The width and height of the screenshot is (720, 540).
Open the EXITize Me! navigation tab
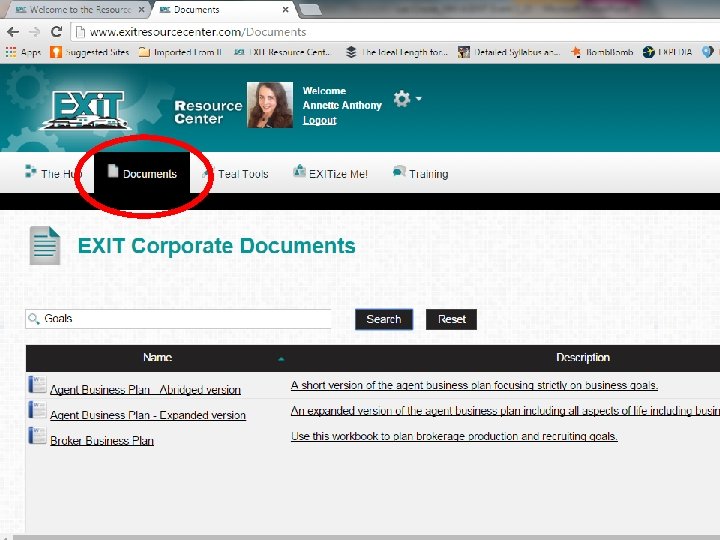point(330,173)
